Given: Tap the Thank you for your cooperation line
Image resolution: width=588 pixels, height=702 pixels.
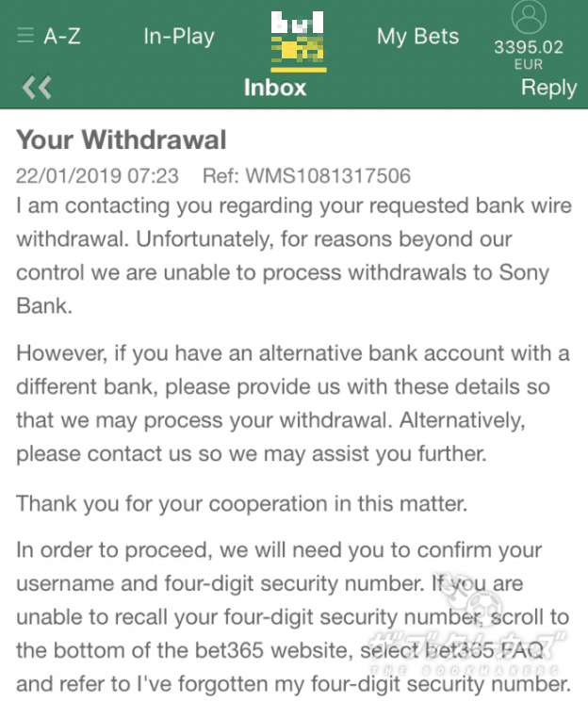Looking at the screenshot, I should pyautogui.click(x=242, y=504).
